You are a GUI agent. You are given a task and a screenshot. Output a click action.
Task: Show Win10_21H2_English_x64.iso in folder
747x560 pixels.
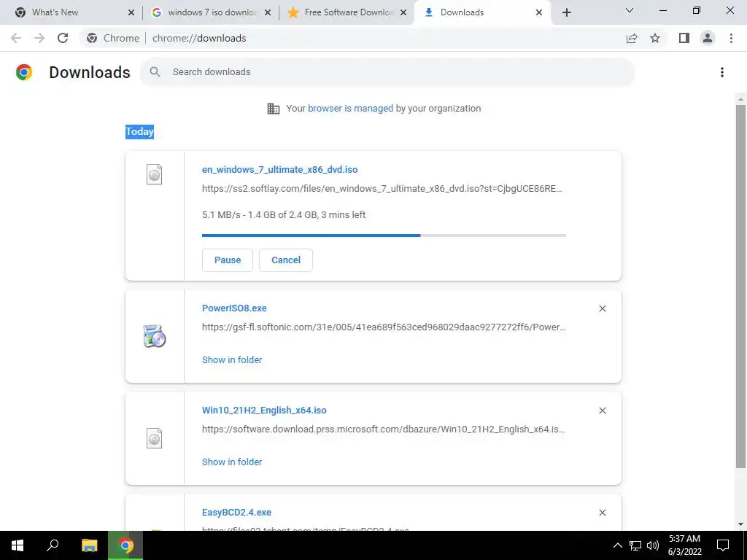(232, 462)
